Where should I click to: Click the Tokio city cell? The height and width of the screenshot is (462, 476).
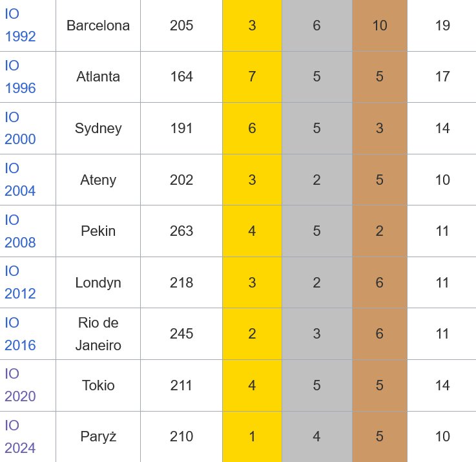click(x=98, y=386)
